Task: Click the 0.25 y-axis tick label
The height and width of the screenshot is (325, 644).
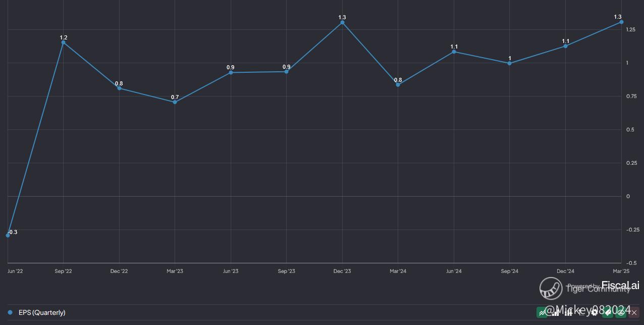Action: 630,163
